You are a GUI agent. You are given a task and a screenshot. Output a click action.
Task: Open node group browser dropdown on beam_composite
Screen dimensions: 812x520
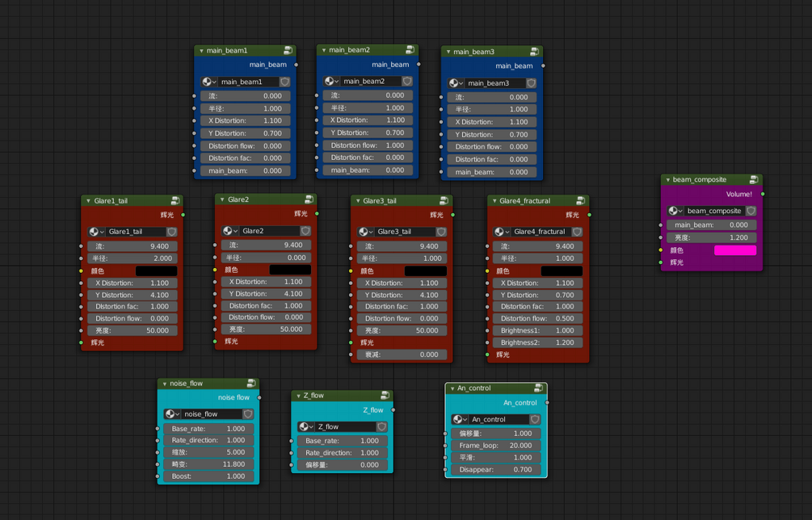click(x=675, y=211)
